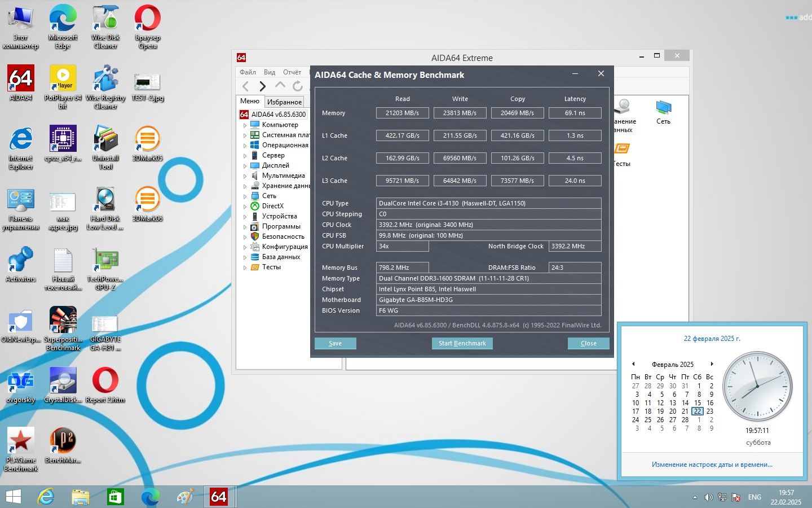
Task: Select the Меню tab
Action: pyautogui.click(x=250, y=101)
